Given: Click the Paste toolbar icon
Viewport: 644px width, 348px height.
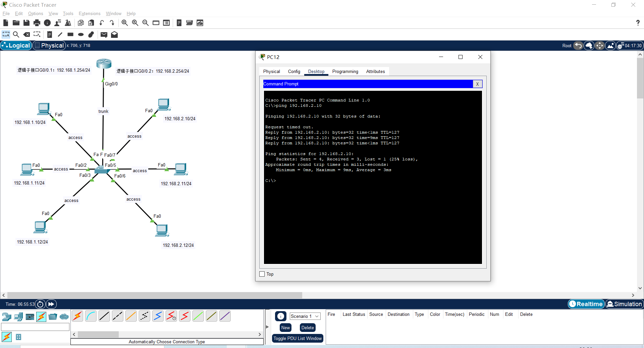Looking at the screenshot, I should (x=91, y=23).
